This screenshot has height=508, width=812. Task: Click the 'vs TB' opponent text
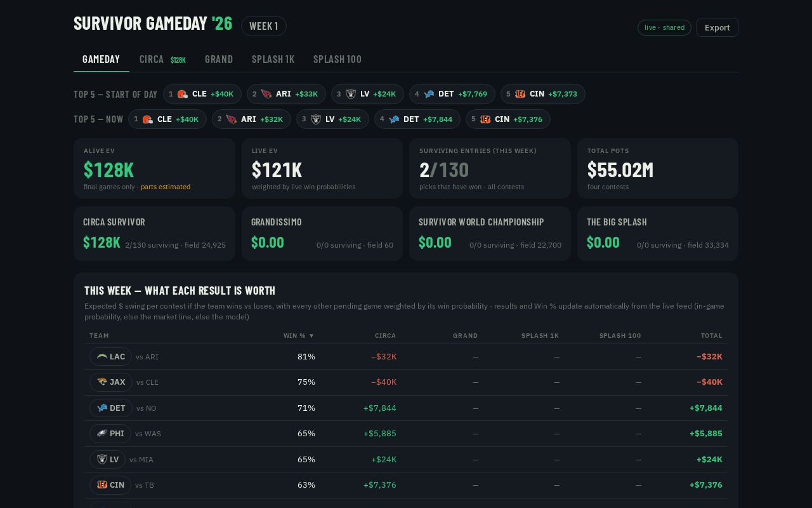coord(145,485)
